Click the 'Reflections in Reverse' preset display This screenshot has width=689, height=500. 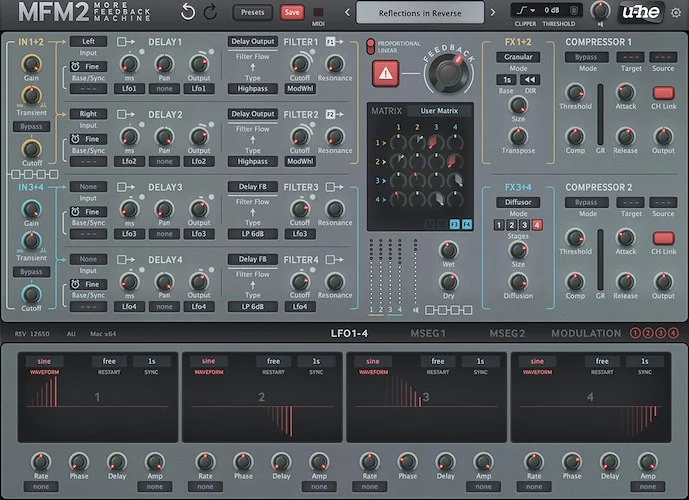click(420, 12)
